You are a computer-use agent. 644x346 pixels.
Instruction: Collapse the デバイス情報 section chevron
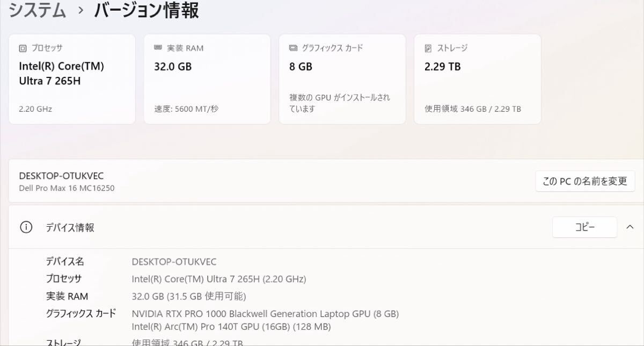click(x=630, y=227)
